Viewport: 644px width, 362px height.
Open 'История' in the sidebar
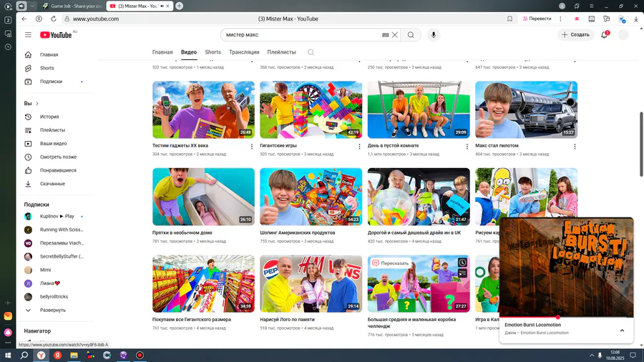coord(49,117)
